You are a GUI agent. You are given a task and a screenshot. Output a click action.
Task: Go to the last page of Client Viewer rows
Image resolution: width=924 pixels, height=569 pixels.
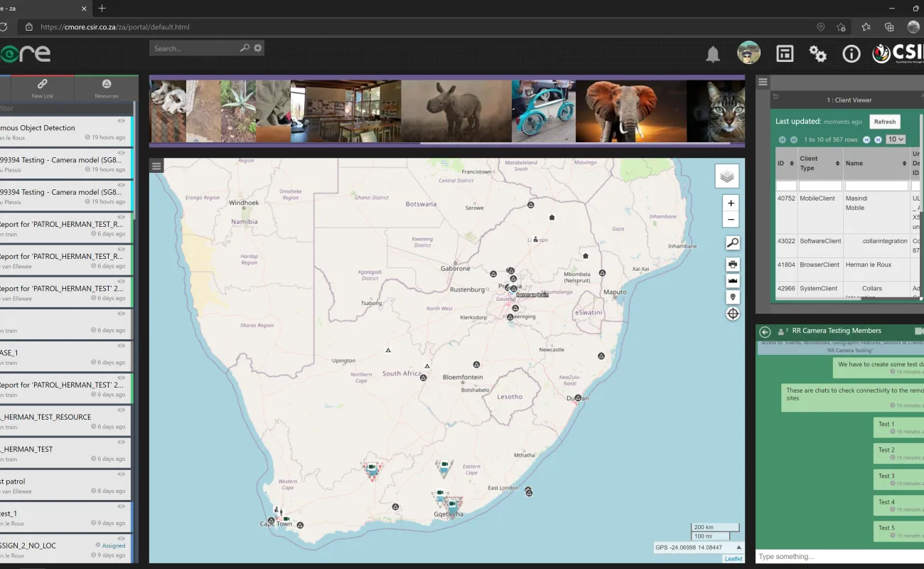878,139
